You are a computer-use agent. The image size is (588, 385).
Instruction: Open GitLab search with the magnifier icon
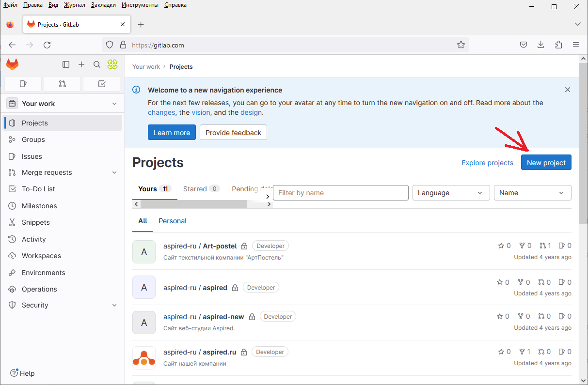pyautogui.click(x=97, y=64)
